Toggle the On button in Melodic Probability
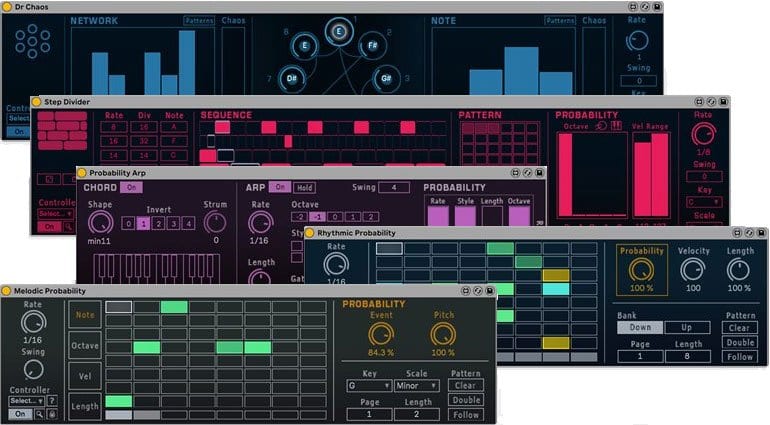The width and height of the screenshot is (770, 425). point(20,414)
